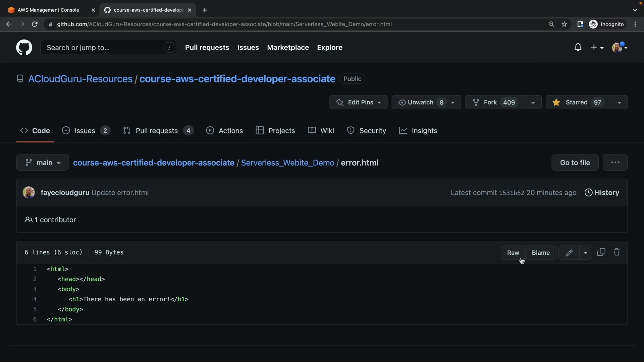Open the notifications bell
The width and height of the screenshot is (644, 362).
pyautogui.click(x=578, y=48)
